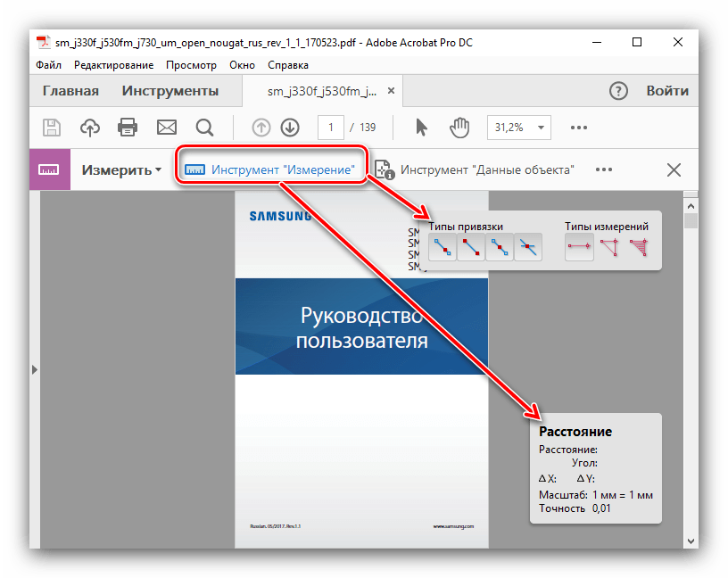Select the Hand pan tool

[x=459, y=128]
